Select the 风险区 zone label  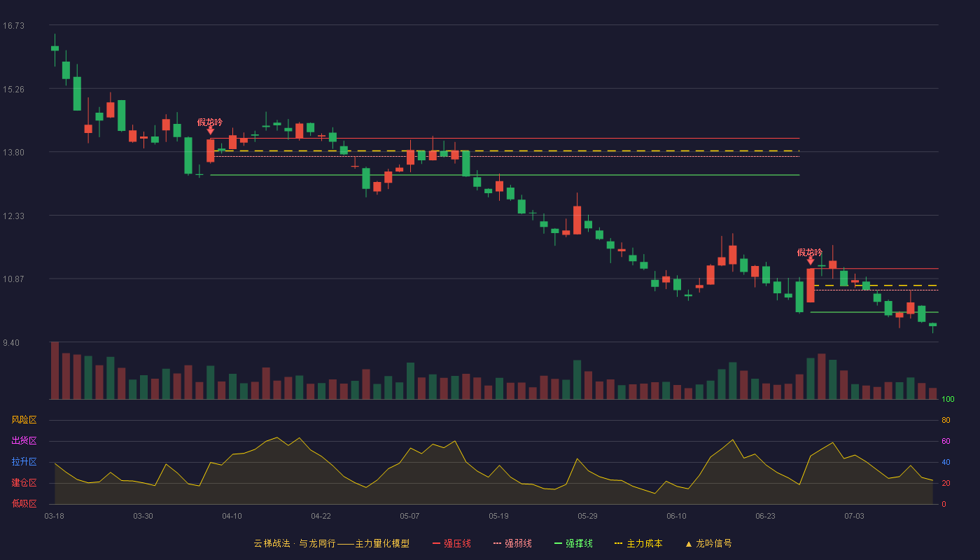(24, 420)
